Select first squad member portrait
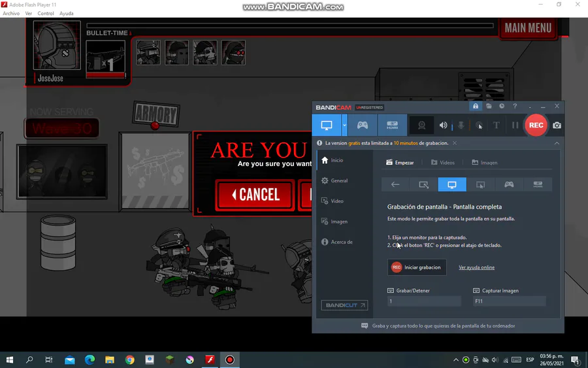588x368 pixels. coord(148,52)
